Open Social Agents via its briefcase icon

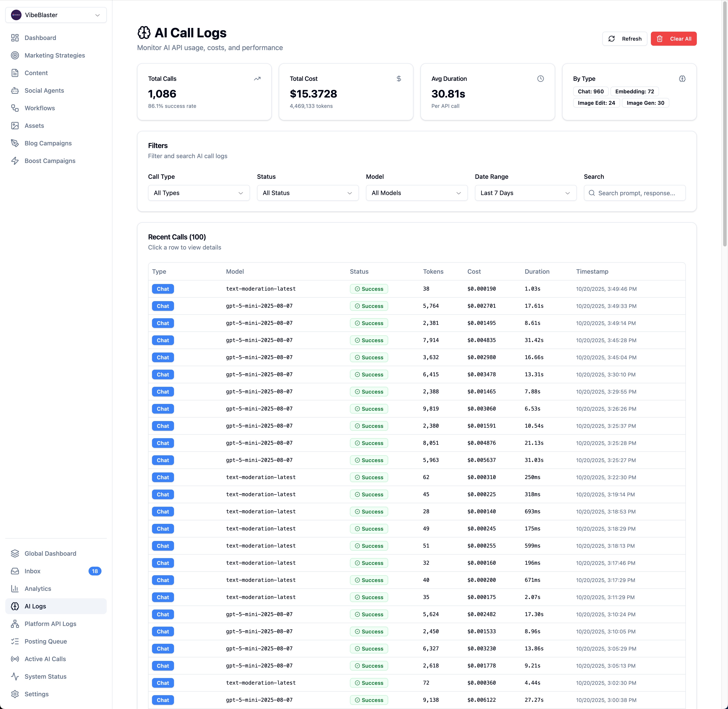tap(15, 90)
